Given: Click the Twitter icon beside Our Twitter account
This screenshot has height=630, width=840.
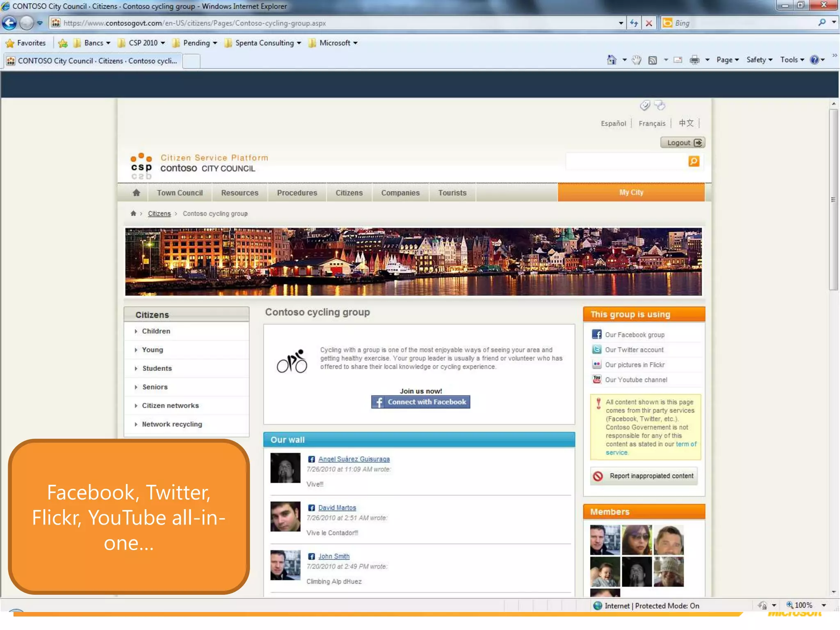Looking at the screenshot, I should (x=597, y=349).
